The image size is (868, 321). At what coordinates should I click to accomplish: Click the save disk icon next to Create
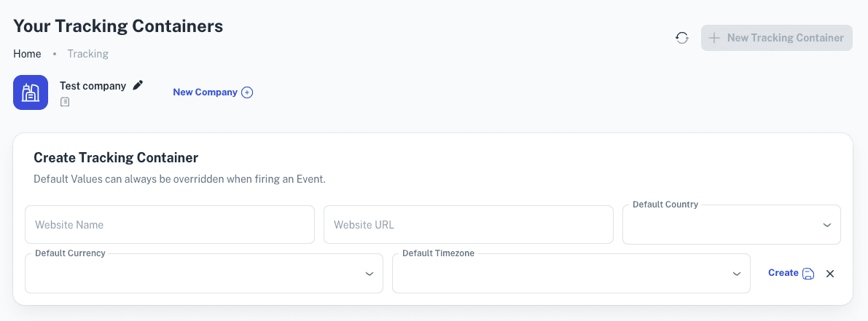[809, 274]
